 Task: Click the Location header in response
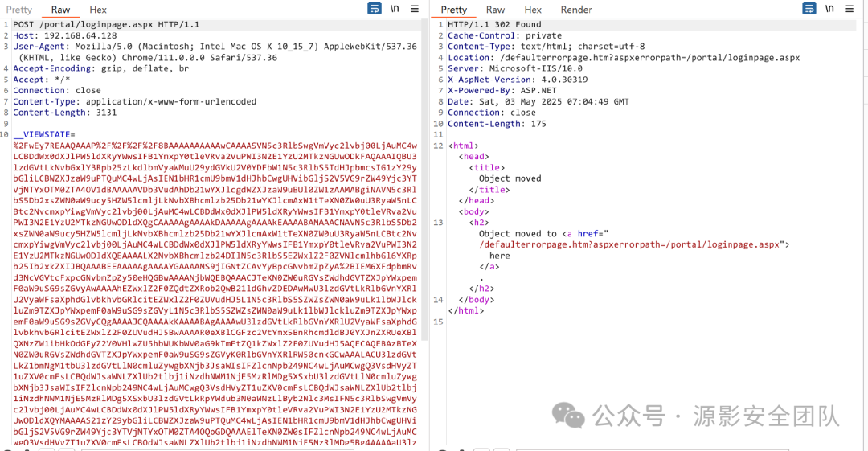click(x=624, y=58)
